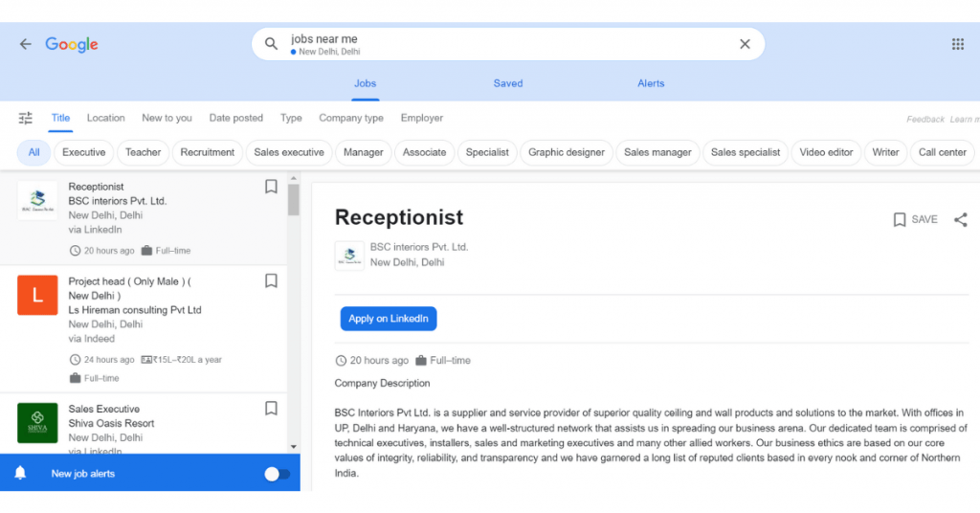Open the Sales Executive listing title
Image resolution: width=980 pixels, height=513 pixels.
(x=103, y=409)
